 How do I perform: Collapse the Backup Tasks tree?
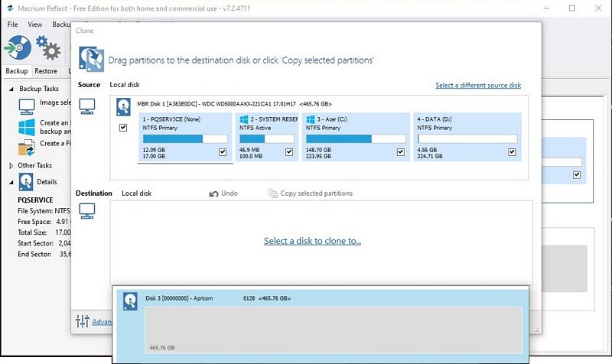pos(11,89)
